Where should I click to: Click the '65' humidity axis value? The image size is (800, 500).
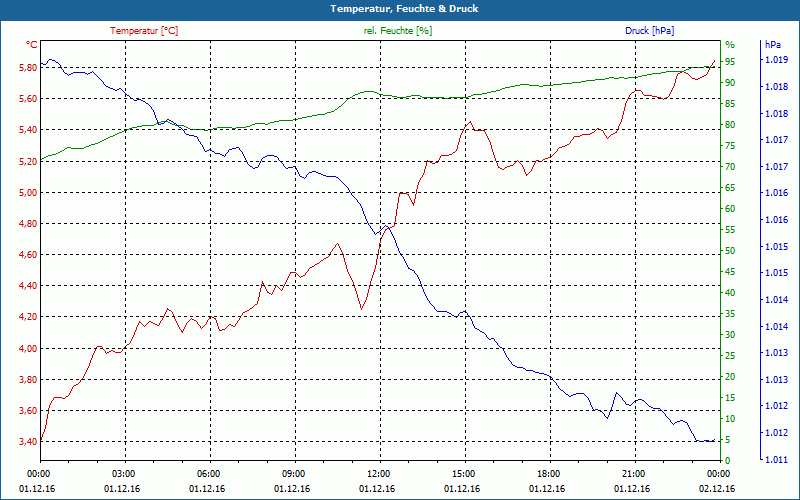click(730, 188)
